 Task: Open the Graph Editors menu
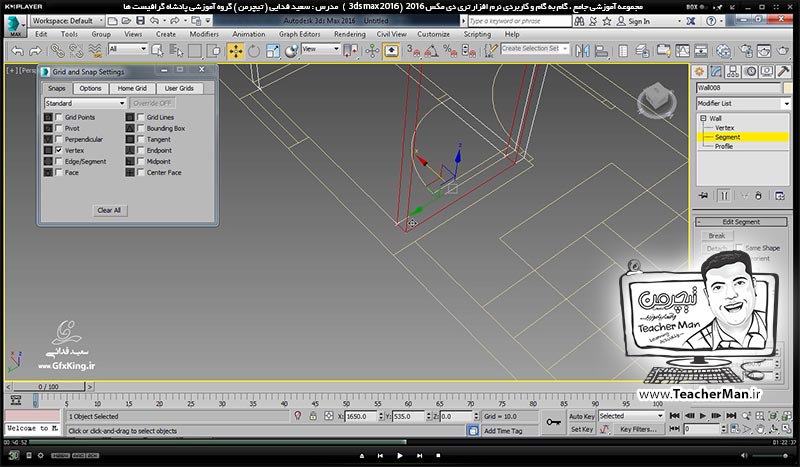click(299, 34)
